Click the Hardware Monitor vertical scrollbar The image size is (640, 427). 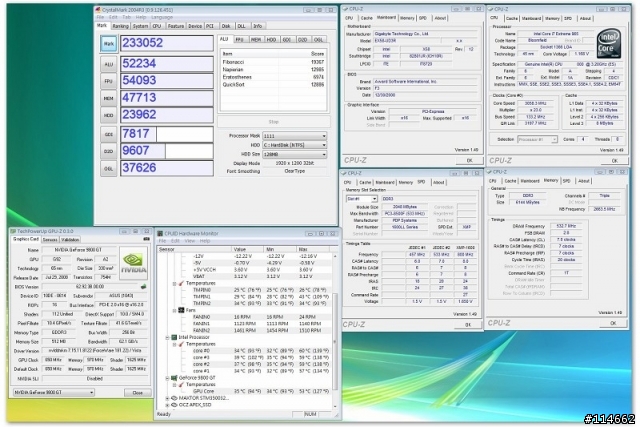(336, 331)
